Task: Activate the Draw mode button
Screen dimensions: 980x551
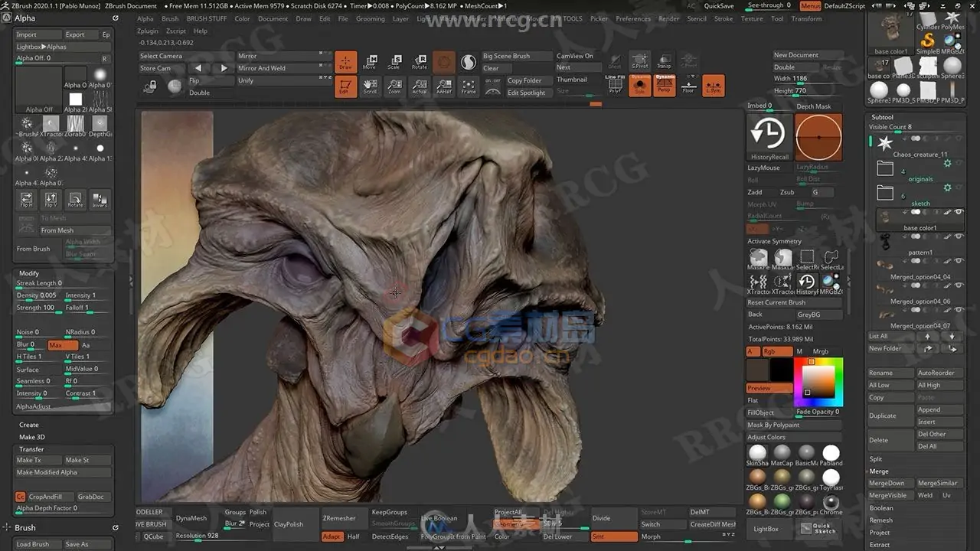Action: [x=346, y=62]
